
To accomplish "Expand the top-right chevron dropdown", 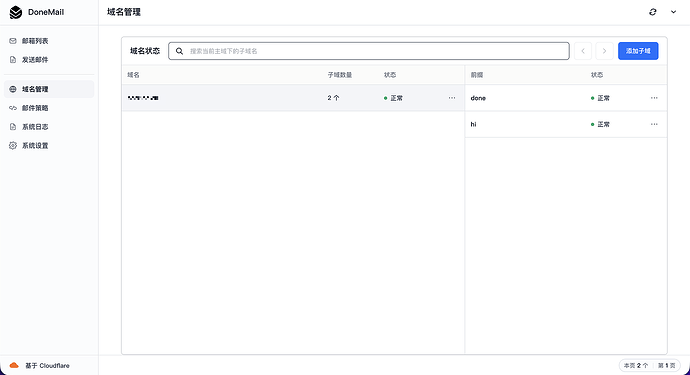I will pyautogui.click(x=673, y=12).
